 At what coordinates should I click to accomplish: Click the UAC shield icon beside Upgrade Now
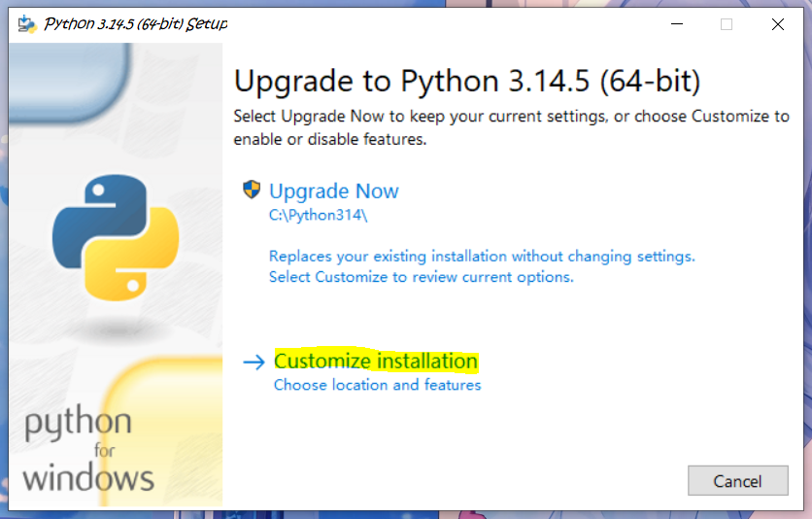252,190
